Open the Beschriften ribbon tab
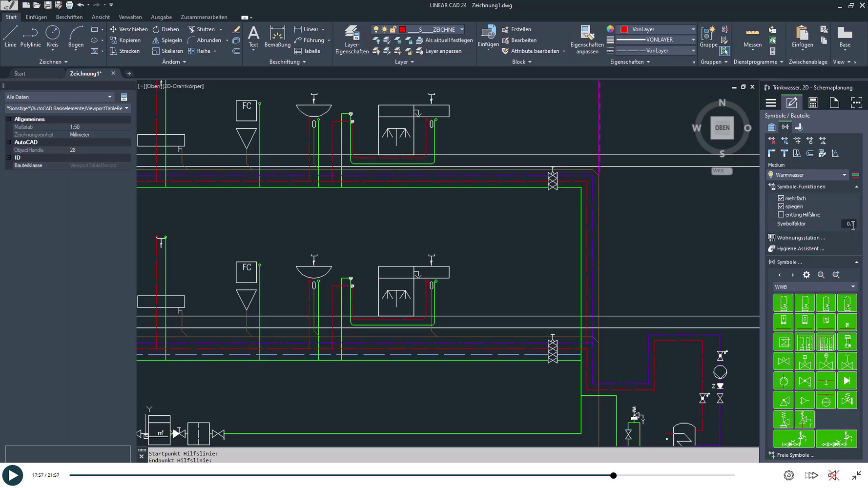The width and height of the screenshot is (868, 488). tap(69, 17)
